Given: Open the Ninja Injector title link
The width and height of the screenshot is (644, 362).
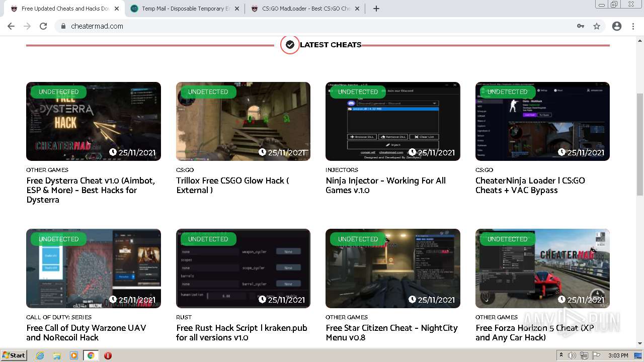Looking at the screenshot, I should click(x=385, y=185).
